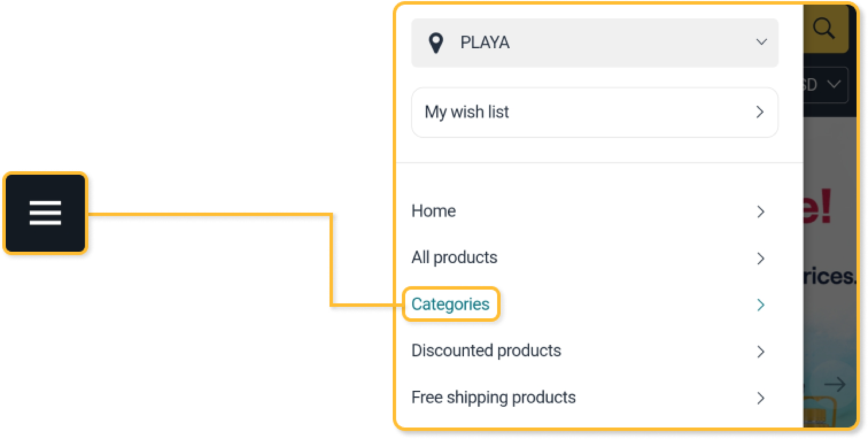This screenshot has height=439, width=868.
Task: Click the search magnifier icon
Action: 824,28
